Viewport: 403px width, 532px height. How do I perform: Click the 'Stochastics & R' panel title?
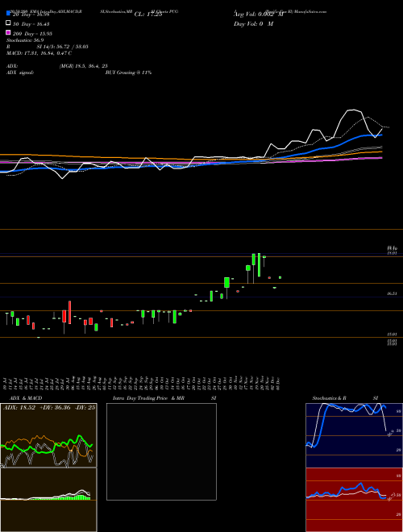(330, 398)
